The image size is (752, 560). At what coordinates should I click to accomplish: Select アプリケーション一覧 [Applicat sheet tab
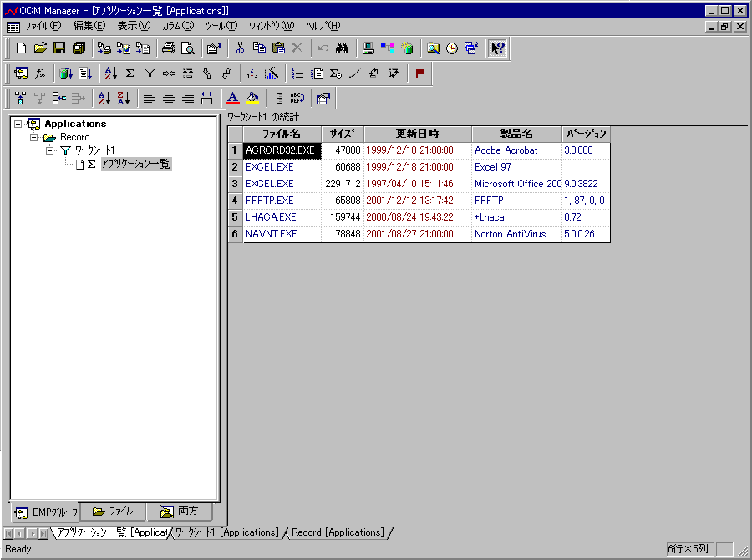point(112,532)
